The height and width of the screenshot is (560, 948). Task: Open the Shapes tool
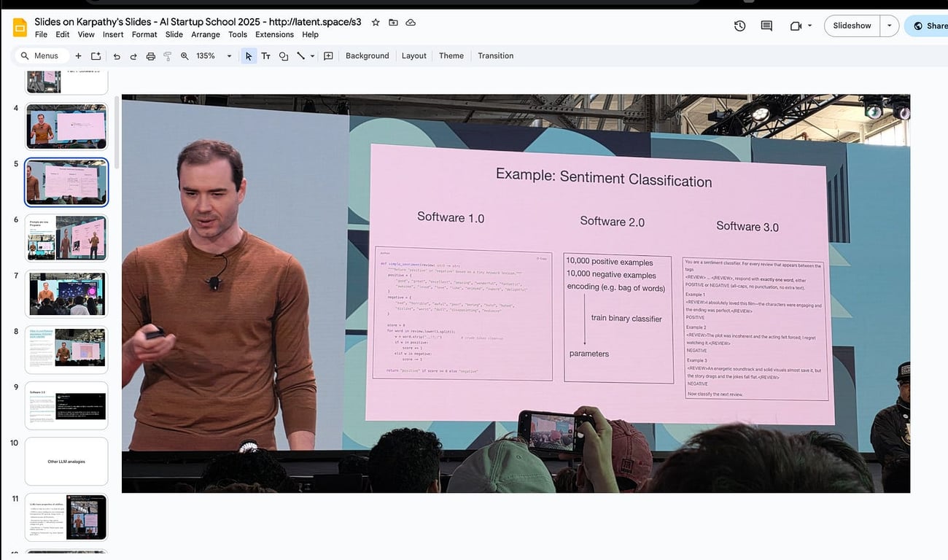pyautogui.click(x=284, y=55)
